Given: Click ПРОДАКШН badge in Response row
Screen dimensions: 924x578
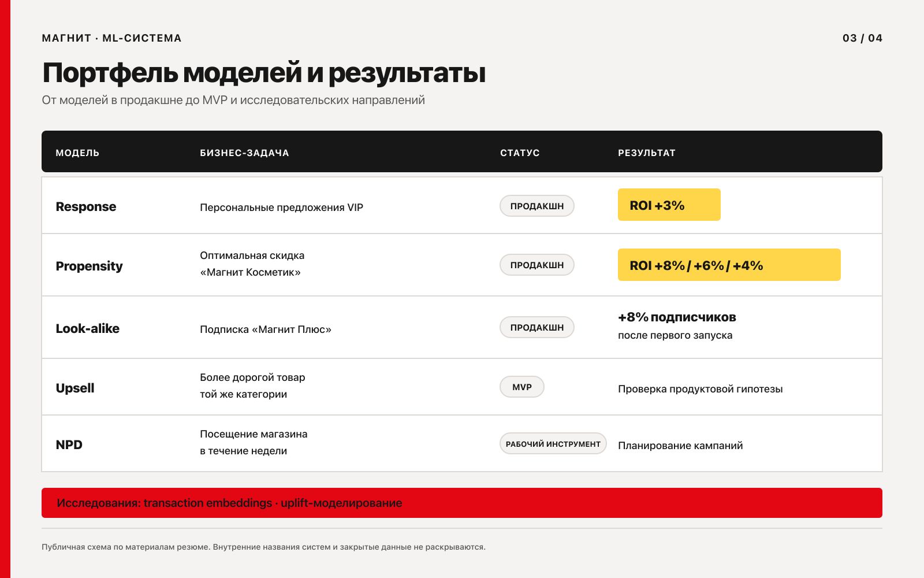Looking at the screenshot, I should [537, 206].
